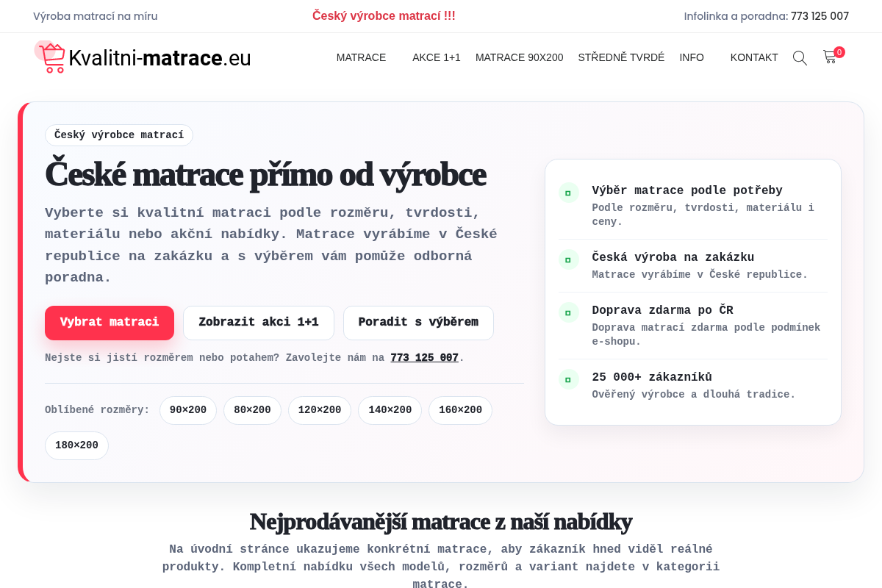
Task: Click the Oblíbené rozměry: label
Action: pyautogui.click(x=97, y=410)
